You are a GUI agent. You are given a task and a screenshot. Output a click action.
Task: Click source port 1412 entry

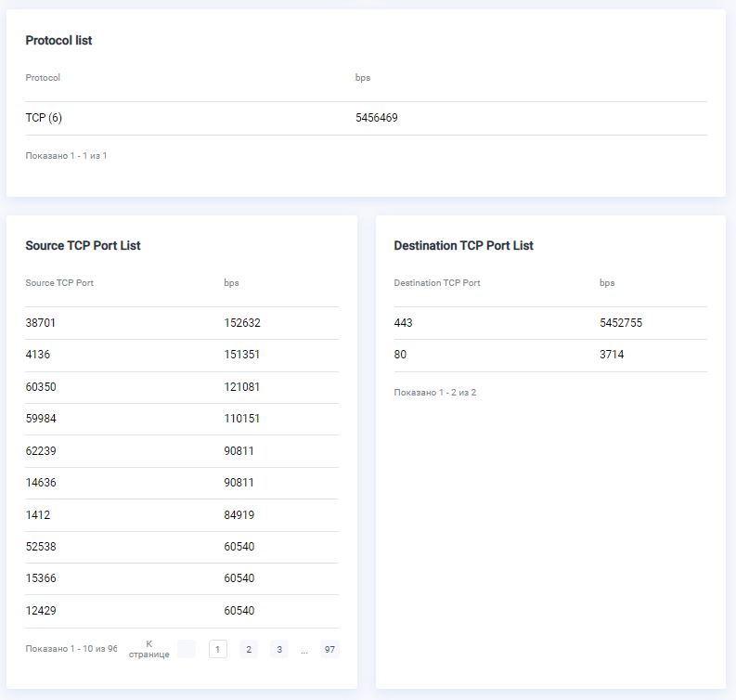click(38, 515)
